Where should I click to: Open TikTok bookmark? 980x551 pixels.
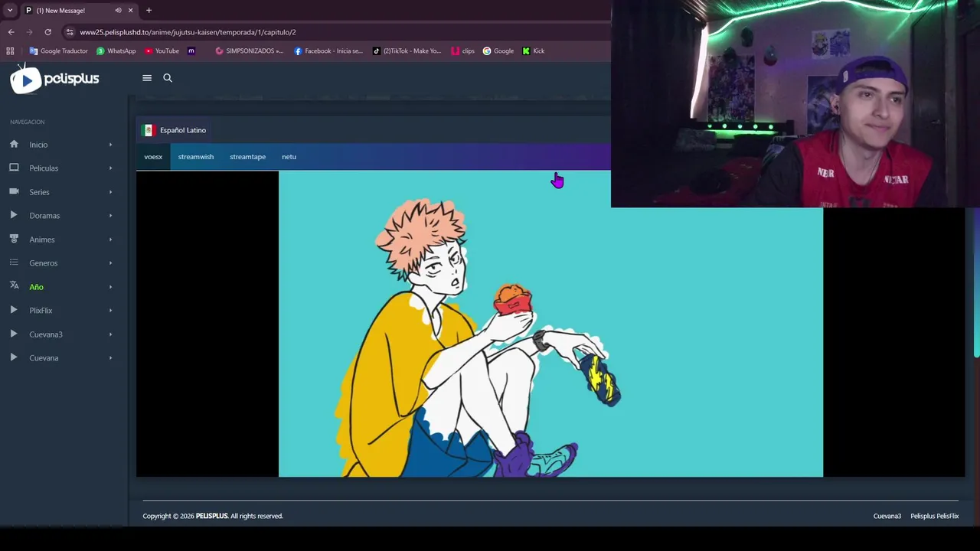(x=407, y=51)
